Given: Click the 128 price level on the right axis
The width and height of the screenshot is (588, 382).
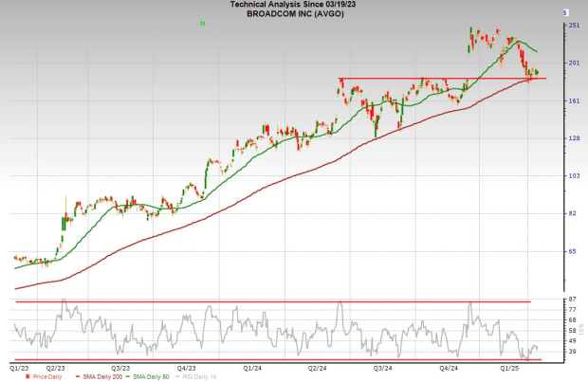Looking at the screenshot, I should pos(574,138).
